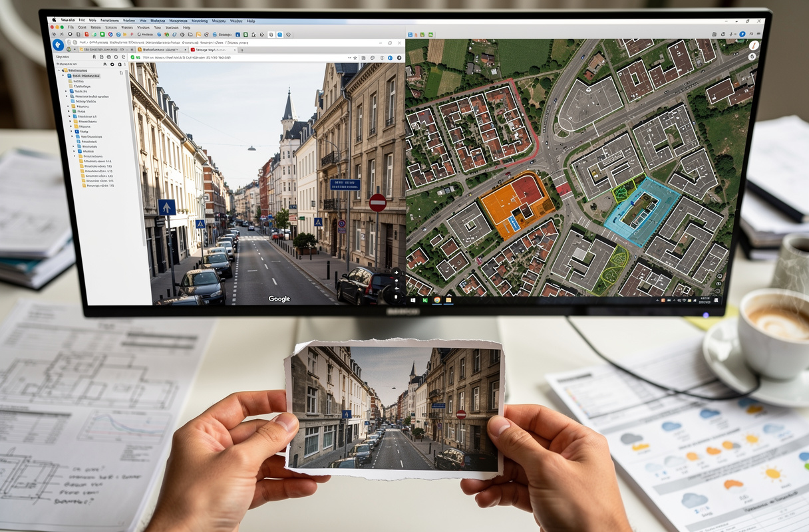Viewport: 809px width, 532px height.
Task: Click camera-like icon in map window top-right toolbar
Action: tap(714, 34)
